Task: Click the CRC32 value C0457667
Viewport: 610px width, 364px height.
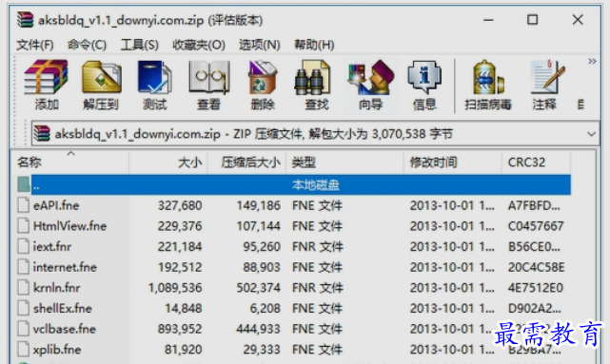Action: click(x=536, y=226)
